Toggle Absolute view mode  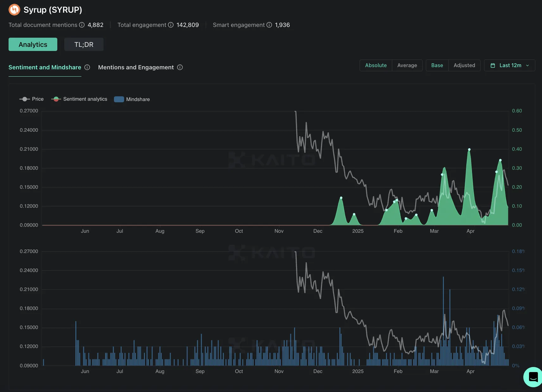tap(376, 65)
